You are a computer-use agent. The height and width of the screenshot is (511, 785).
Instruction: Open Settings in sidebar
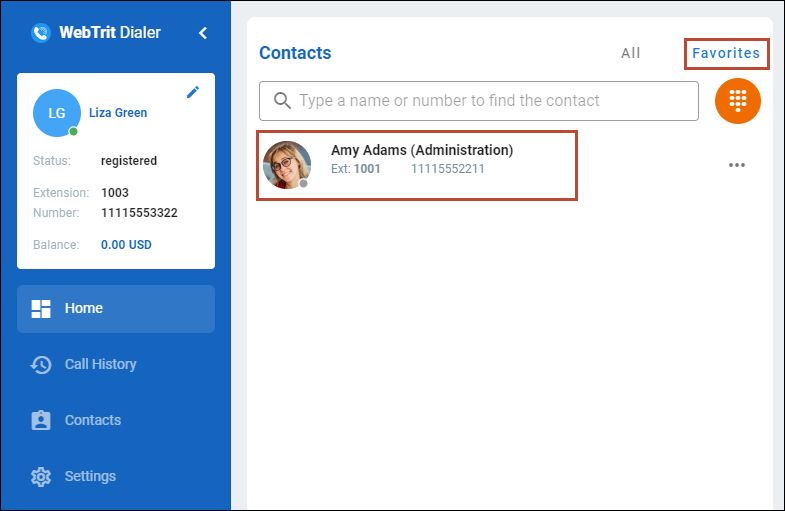click(116, 476)
